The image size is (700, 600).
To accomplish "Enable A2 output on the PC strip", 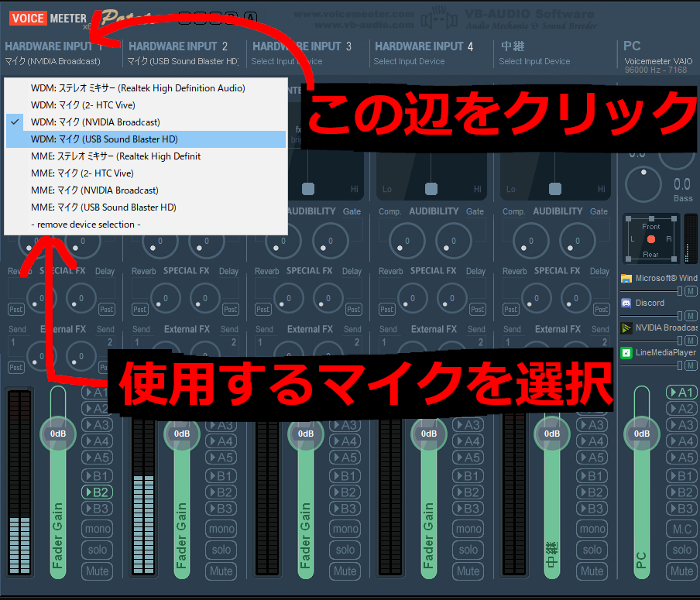I will click(x=681, y=409).
